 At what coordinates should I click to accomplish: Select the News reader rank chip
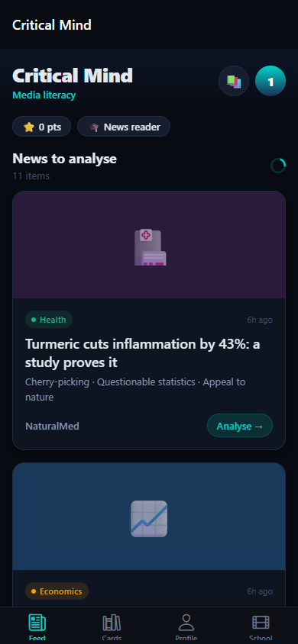pyautogui.click(x=124, y=127)
